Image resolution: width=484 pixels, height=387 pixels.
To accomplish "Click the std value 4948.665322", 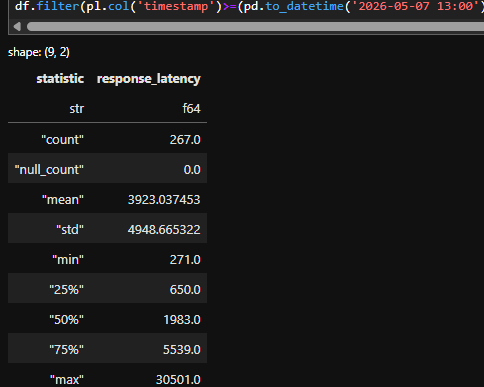I will [164, 230].
